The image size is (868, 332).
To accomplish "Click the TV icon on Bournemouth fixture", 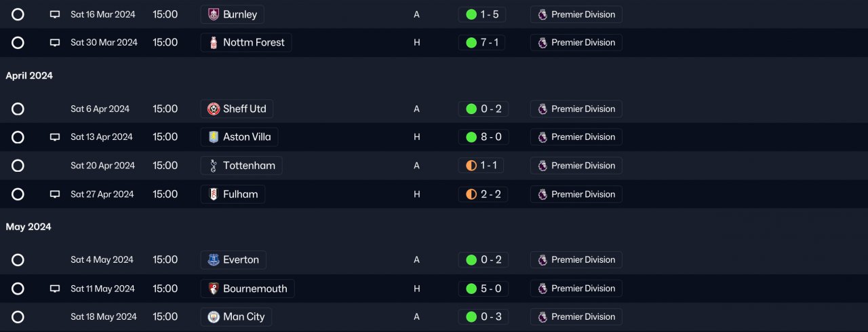I will [55, 289].
